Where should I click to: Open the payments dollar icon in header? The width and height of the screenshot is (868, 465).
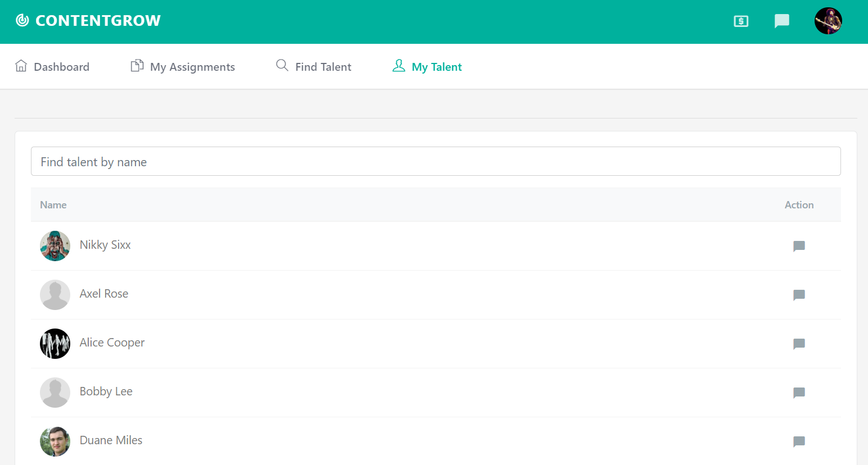coord(741,21)
